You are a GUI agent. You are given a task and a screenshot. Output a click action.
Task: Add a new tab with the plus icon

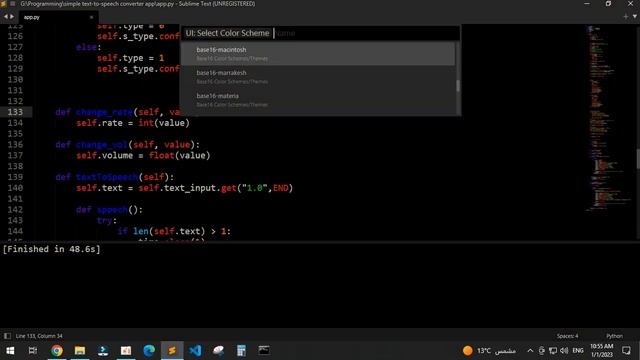pyautogui.click(x=626, y=17)
